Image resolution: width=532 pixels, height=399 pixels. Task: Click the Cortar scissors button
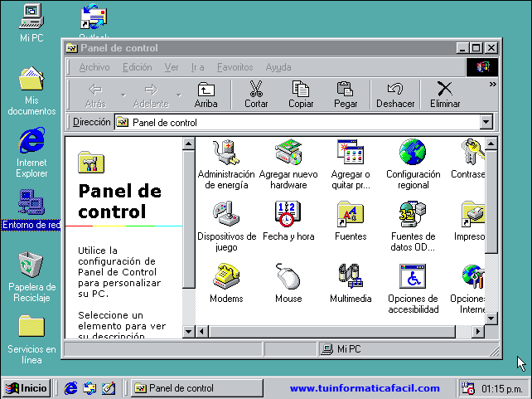click(x=256, y=95)
